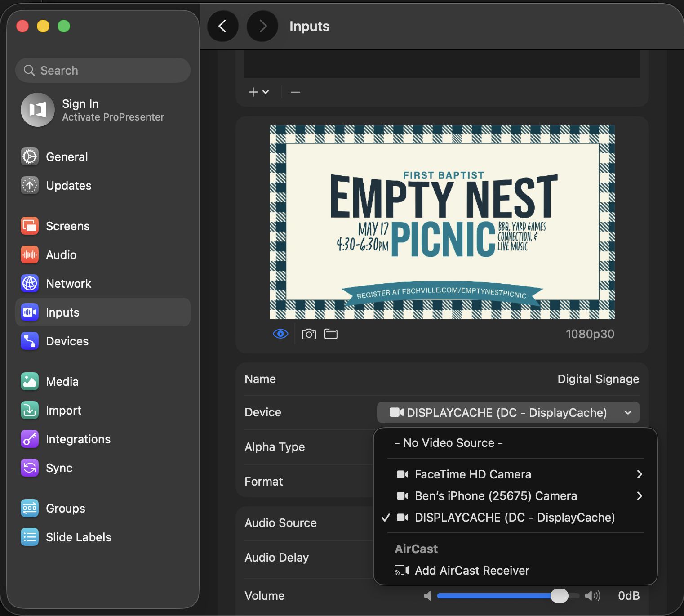Click the Volume slider knob

click(559, 596)
